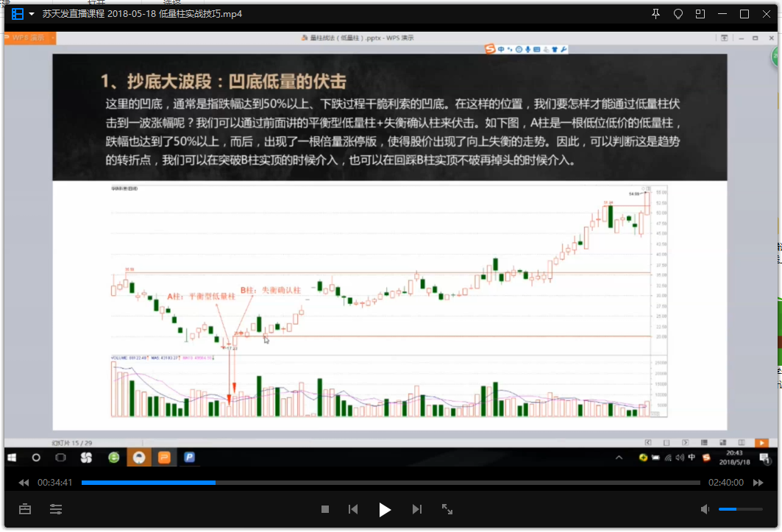Click the 中 input indicator in system tray

[692, 458]
